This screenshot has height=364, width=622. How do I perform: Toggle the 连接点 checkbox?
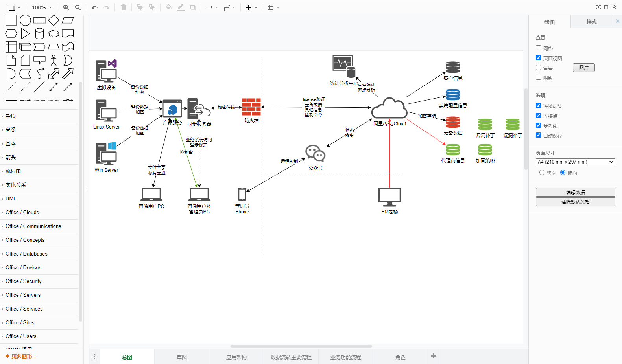(x=538, y=116)
